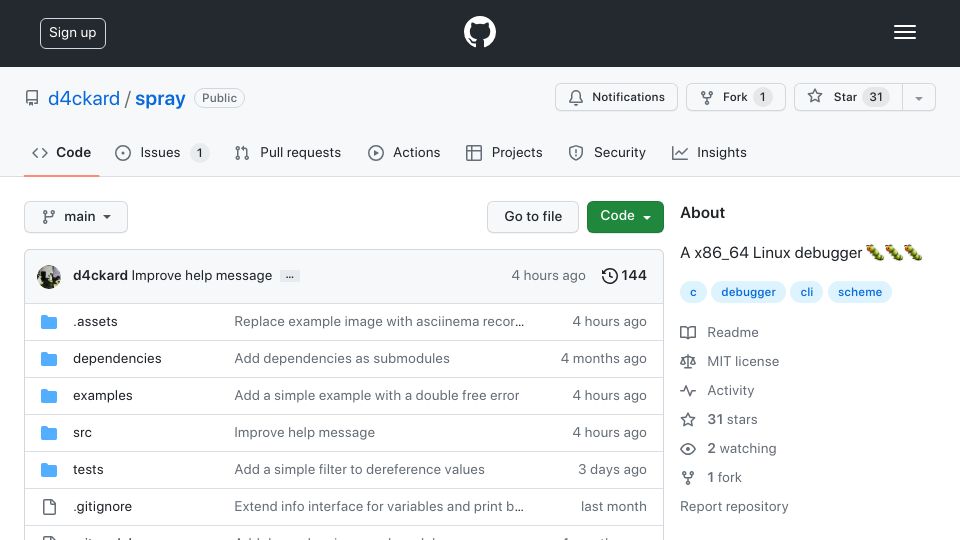
Task: Open the Pull requests tab
Action: coord(288,152)
